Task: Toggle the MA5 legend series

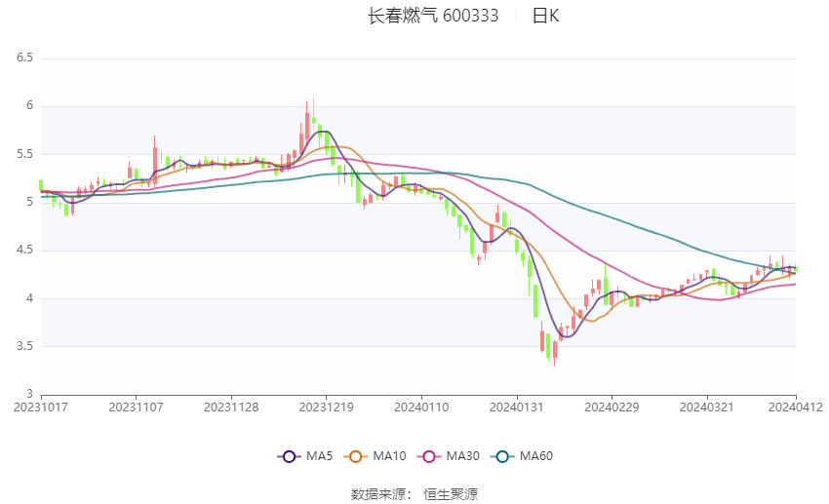Action: pos(305,456)
